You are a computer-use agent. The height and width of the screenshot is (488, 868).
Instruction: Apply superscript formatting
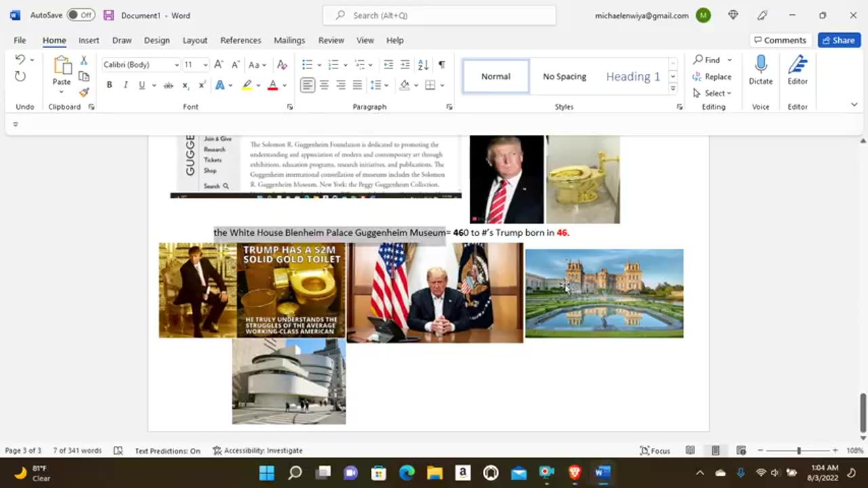(202, 85)
